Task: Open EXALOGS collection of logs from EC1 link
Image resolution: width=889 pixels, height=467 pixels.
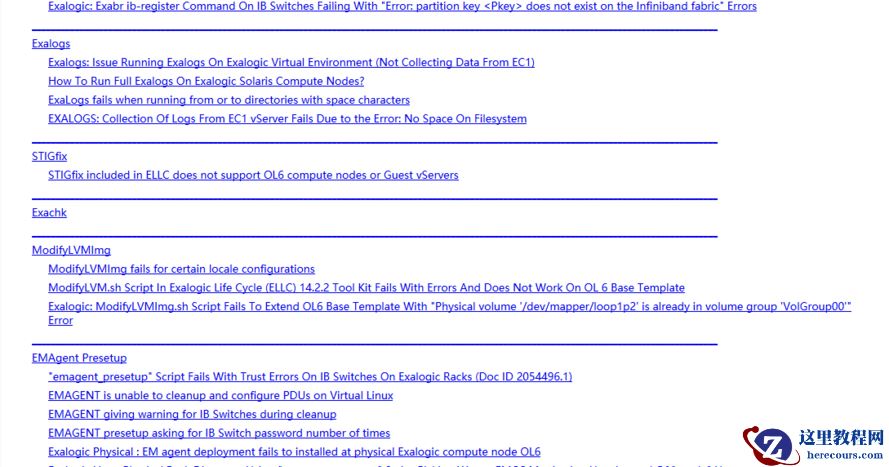Action: [x=287, y=118]
